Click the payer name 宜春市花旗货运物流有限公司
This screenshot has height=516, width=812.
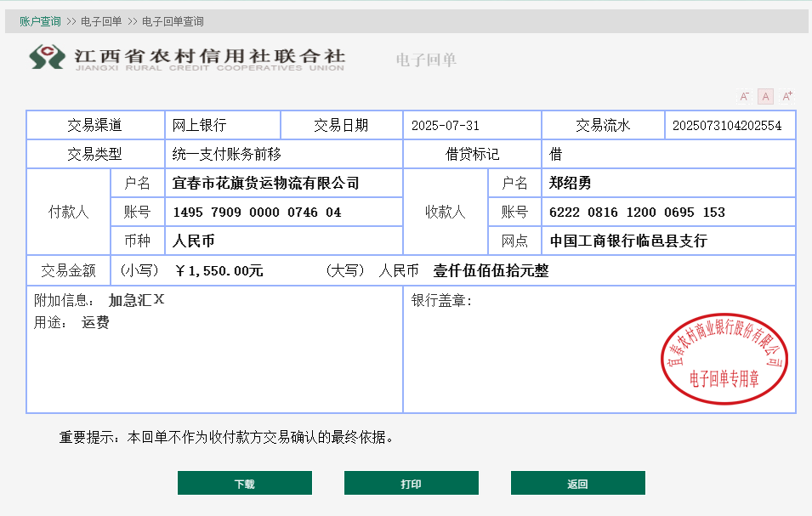tap(265, 184)
